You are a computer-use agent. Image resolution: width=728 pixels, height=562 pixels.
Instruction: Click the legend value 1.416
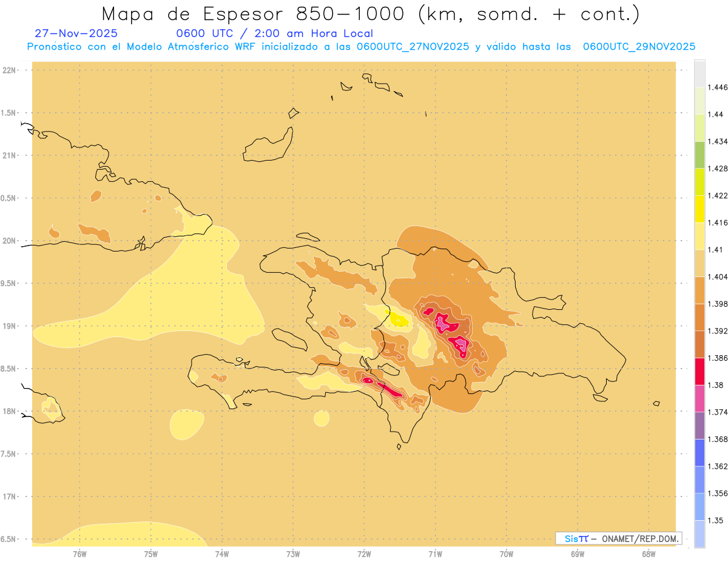coord(718,222)
